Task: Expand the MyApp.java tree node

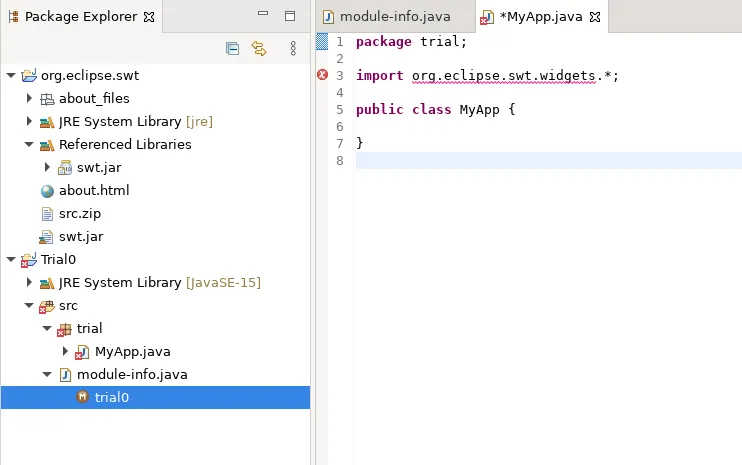Action: (65, 351)
